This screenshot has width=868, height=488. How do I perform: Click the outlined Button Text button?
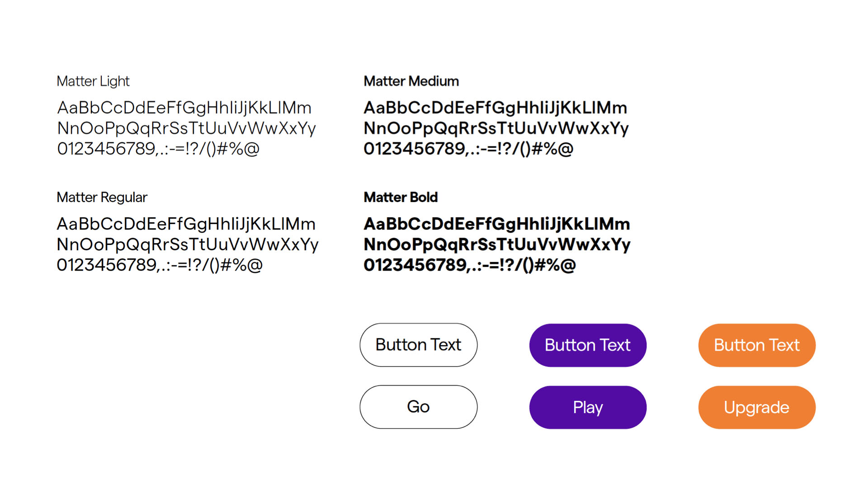point(418,345)
